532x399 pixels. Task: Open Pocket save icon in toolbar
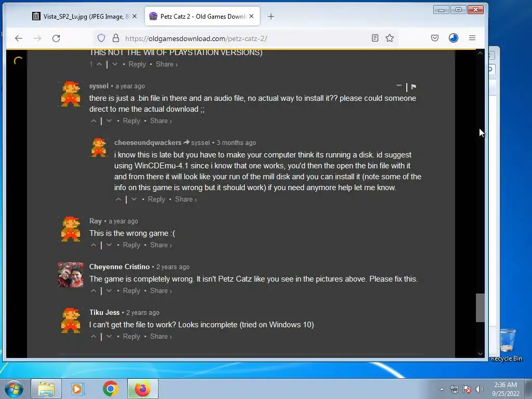pyautogui.click(x=435, y=38)
